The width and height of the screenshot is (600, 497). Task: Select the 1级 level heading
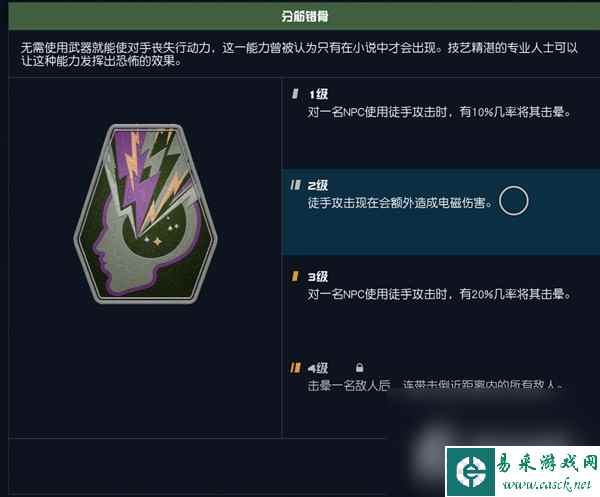pyautogui.click(x=318, y=94)
